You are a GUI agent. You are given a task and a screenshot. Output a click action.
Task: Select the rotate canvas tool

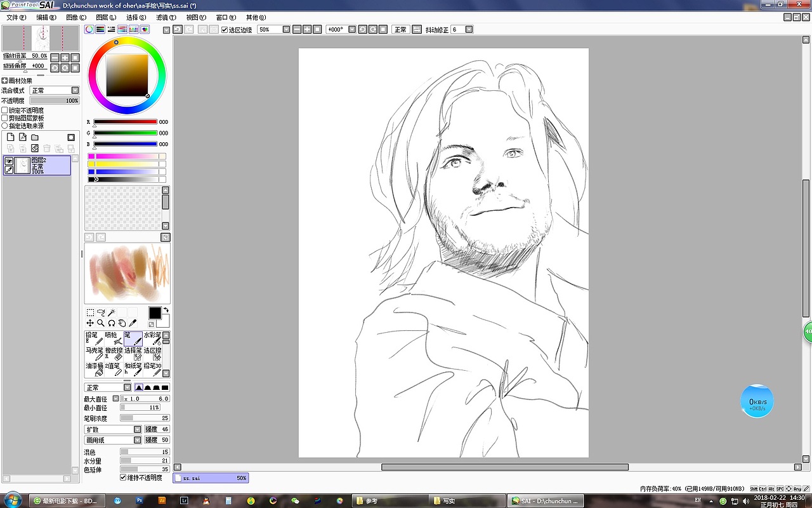click(112, 323)
